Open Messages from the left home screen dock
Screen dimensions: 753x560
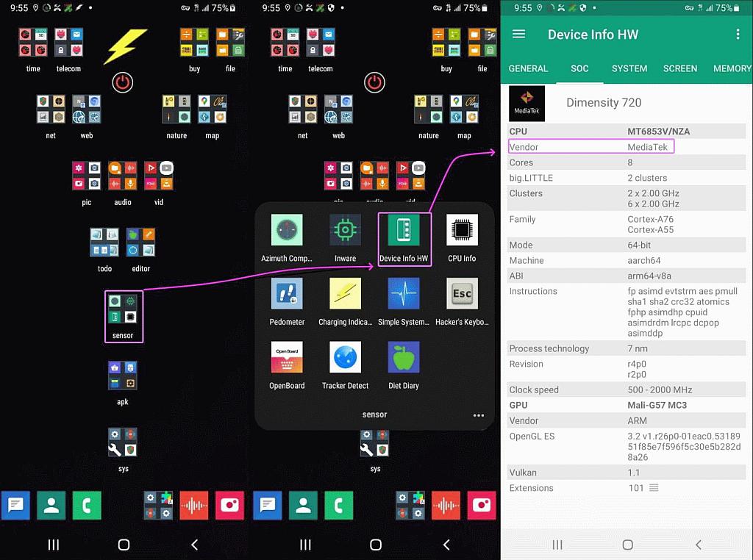pyautogui.click(x=15, y=506)
